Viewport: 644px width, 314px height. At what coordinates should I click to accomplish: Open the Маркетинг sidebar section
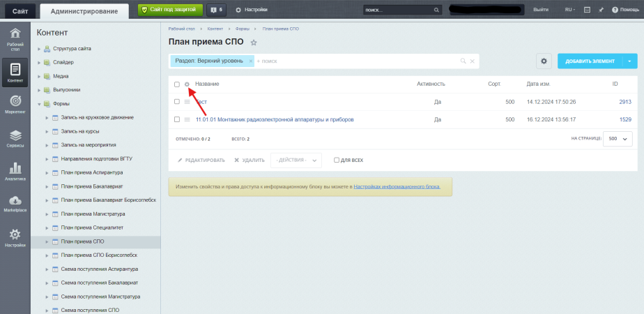point(15,103)
